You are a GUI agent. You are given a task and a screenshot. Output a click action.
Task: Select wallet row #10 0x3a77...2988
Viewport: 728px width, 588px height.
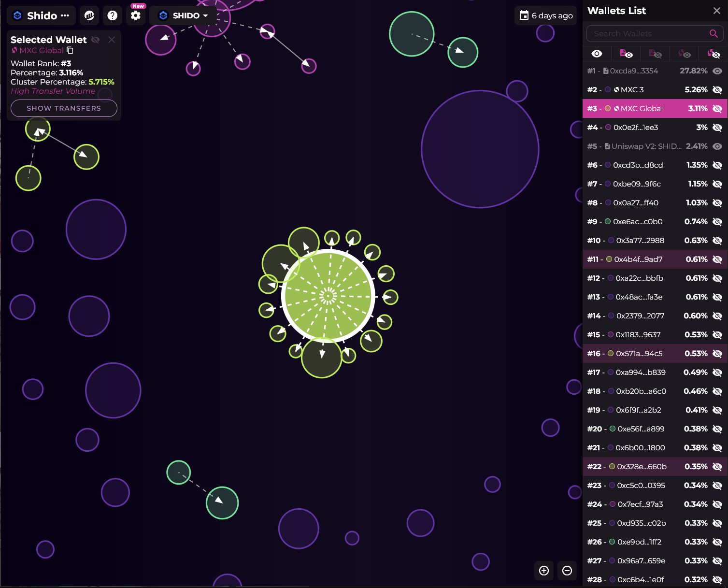click(x=655, y=240)
